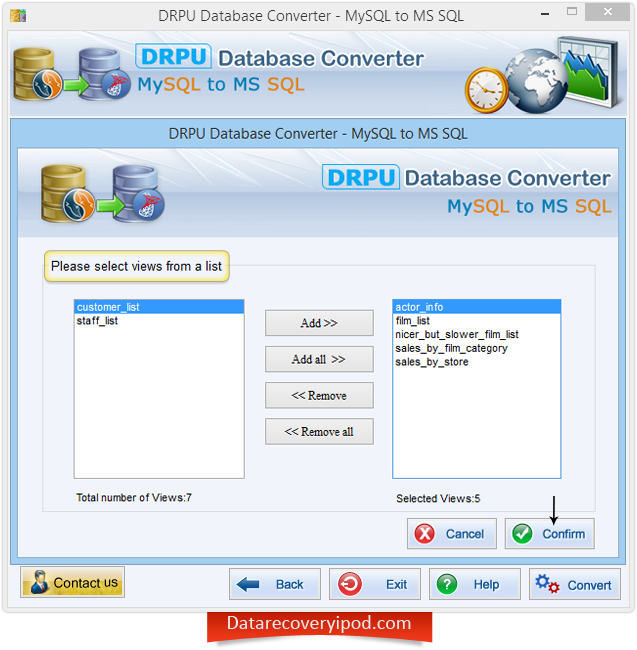This screenshot has width=637, height=650.
Task: Click the Total number of Views:7 label
Action: (x=134, y=497)
